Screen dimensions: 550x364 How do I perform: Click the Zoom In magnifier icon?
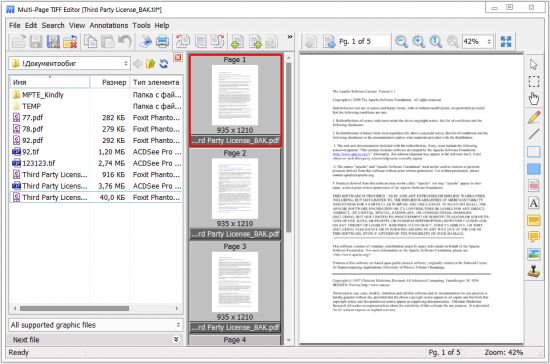coord(418,42)
